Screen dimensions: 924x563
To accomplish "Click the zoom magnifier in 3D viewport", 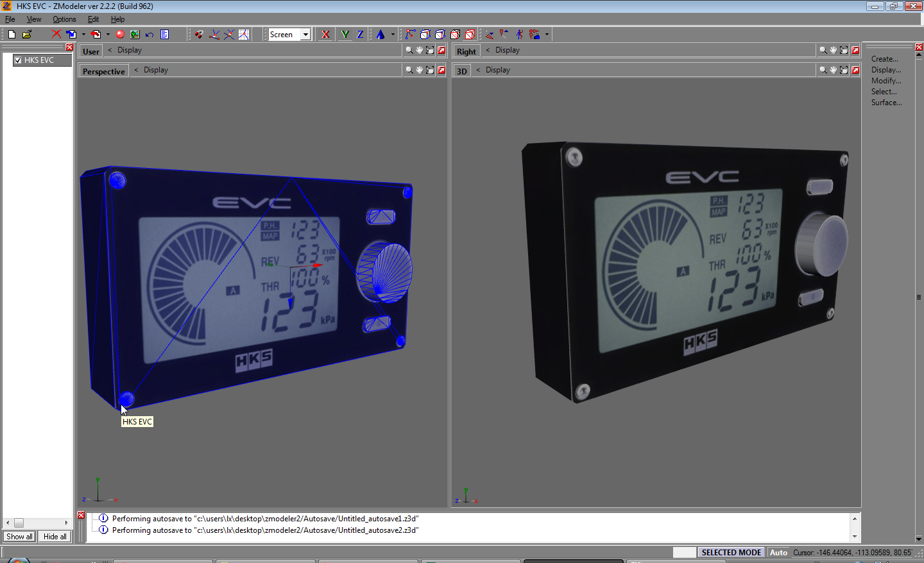I will (x=823, y=70).
